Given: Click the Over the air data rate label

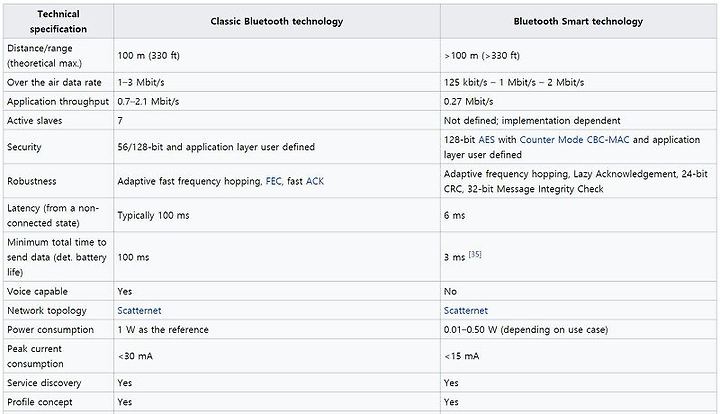Looking at the screenshot, I should click(x=54, y=83).
